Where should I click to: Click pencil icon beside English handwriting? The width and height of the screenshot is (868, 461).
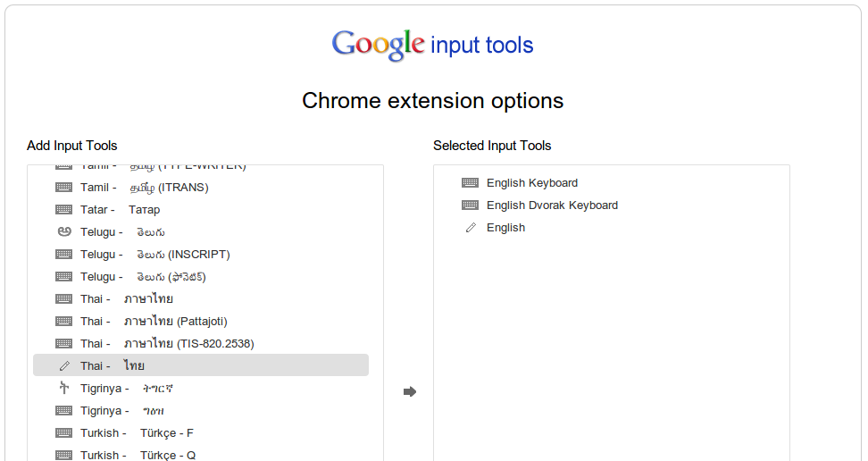click(471, 228)
